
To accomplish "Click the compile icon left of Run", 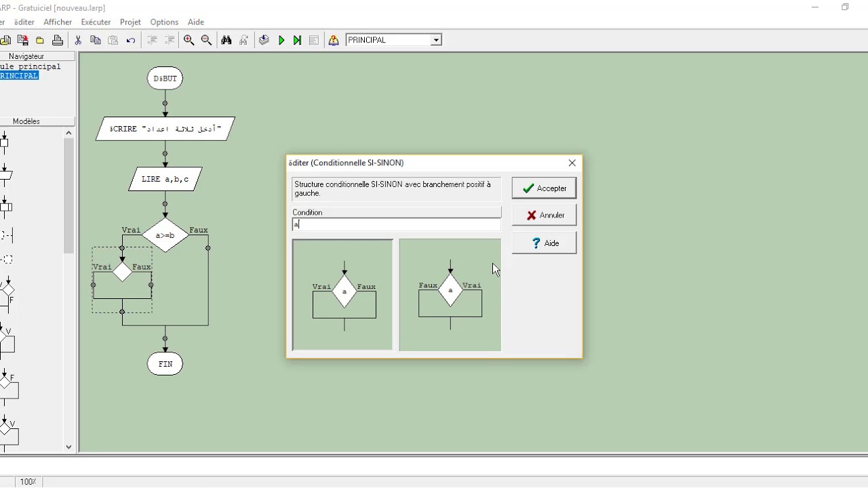I will 264,40.
